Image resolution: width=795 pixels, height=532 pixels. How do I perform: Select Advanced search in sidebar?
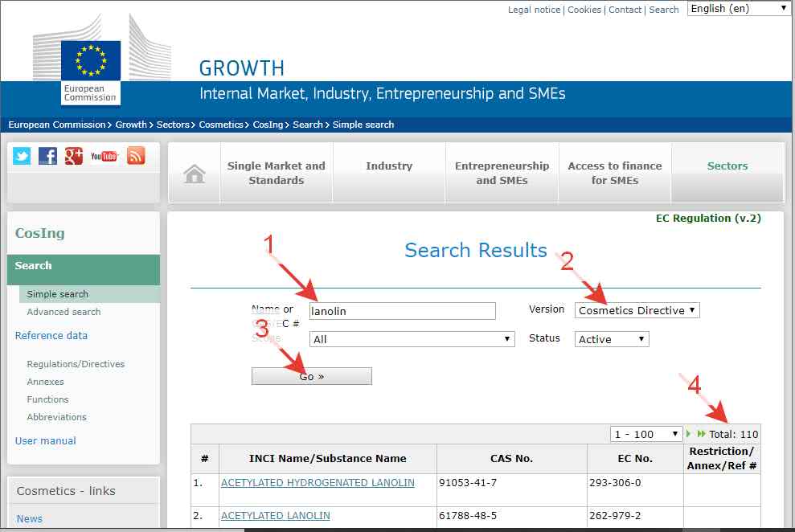coord(64,312)
